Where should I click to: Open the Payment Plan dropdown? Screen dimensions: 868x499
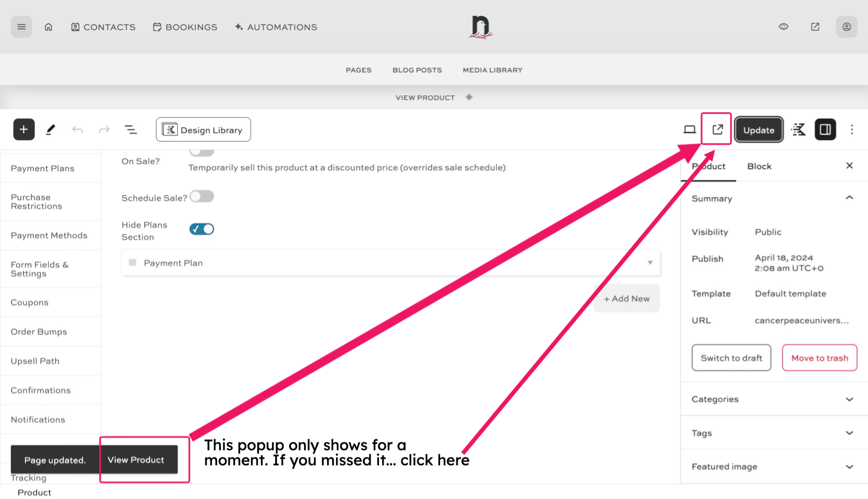click(650, 263)
